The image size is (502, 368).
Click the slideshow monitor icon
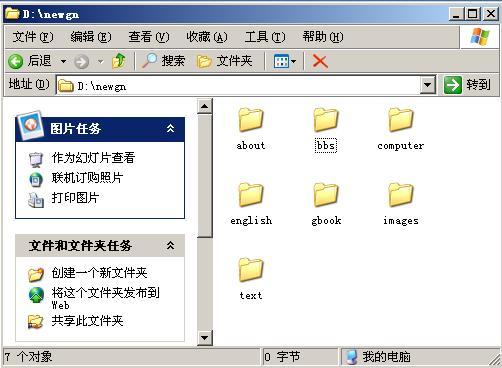pyautogui.click(x=36, y=159)
